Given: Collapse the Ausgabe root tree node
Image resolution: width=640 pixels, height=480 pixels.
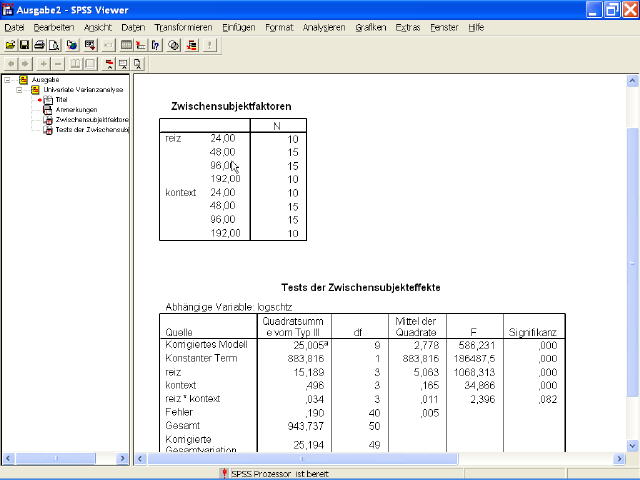Looking at the screenshot, I should tap(9, 80).
